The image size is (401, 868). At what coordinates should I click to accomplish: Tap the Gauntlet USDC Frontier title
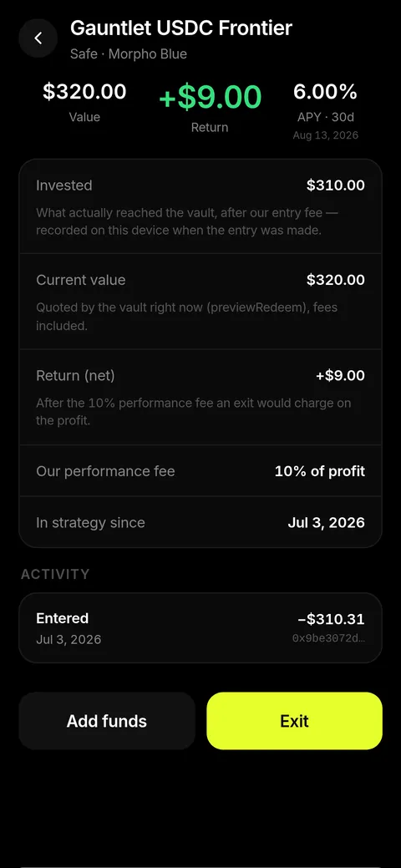181,28
